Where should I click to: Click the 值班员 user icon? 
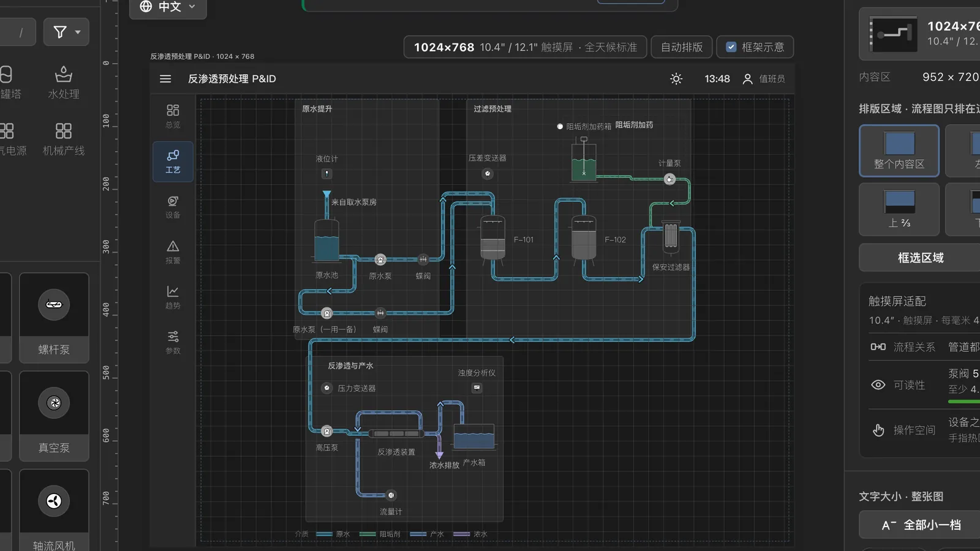tap(747, 79)
